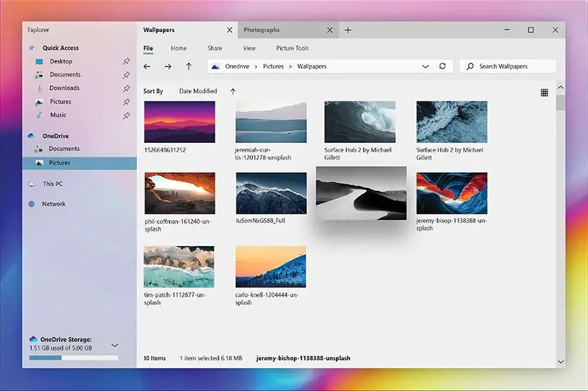
Task: Refresh the Wallpapers folder
Action: [442, 66]
